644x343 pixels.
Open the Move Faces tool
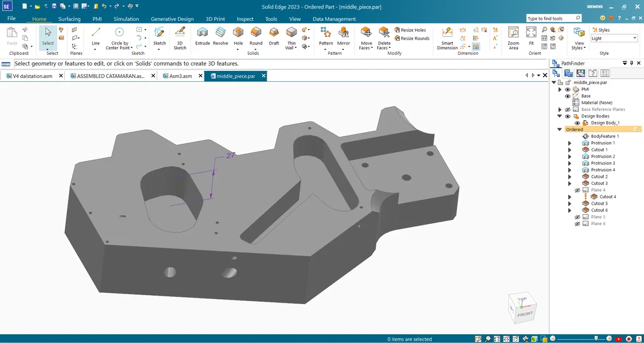click(366, 38)
